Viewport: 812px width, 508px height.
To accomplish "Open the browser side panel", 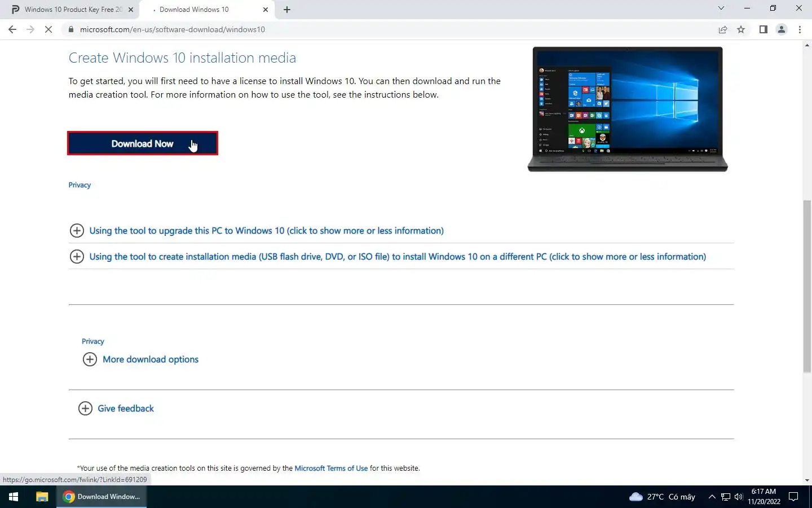I will click(763, 29).
